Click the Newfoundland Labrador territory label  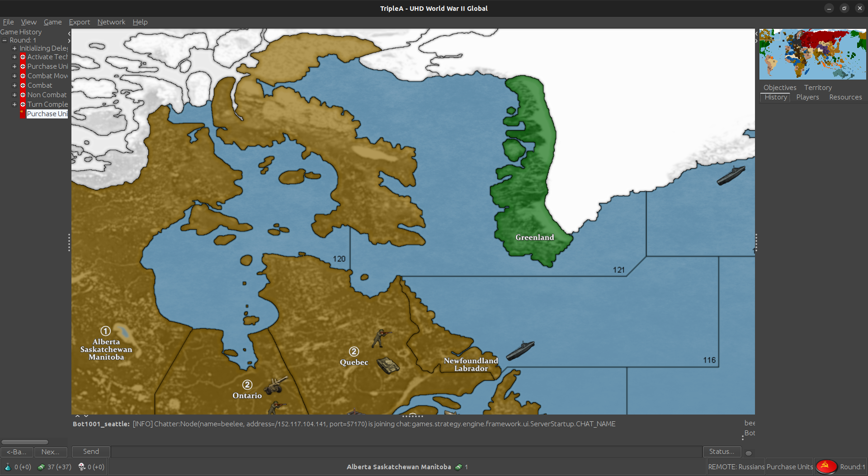point(471,364)
